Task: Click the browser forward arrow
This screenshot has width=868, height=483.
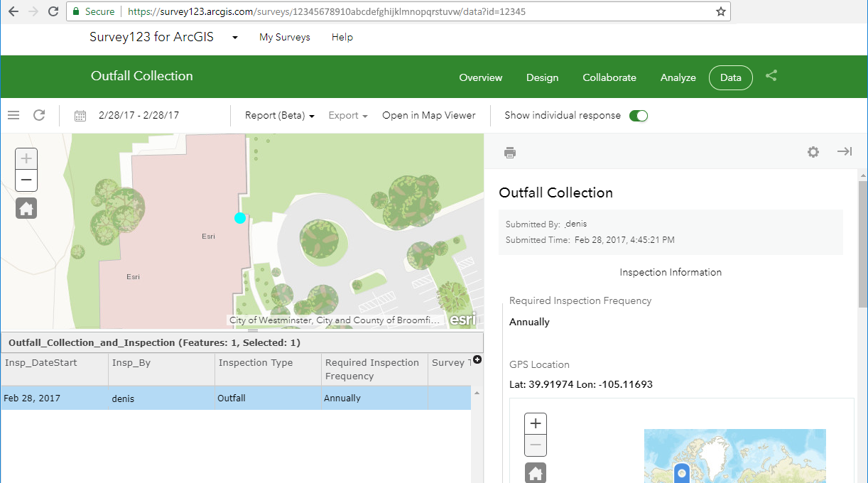Action: pyautogui.click(x=33, y=11)
